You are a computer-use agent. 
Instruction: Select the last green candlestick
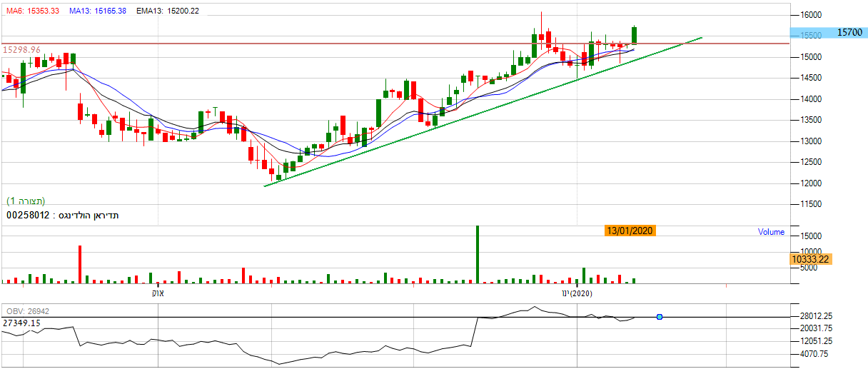pos(634,35)
